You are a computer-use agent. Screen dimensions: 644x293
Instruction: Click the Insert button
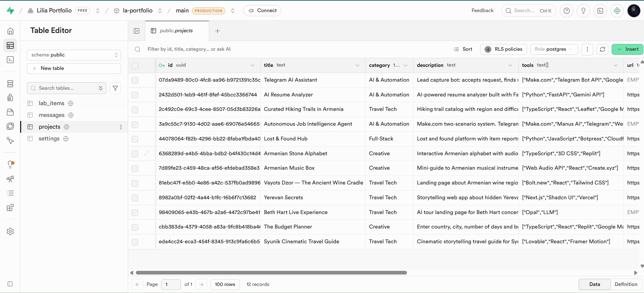628,49
